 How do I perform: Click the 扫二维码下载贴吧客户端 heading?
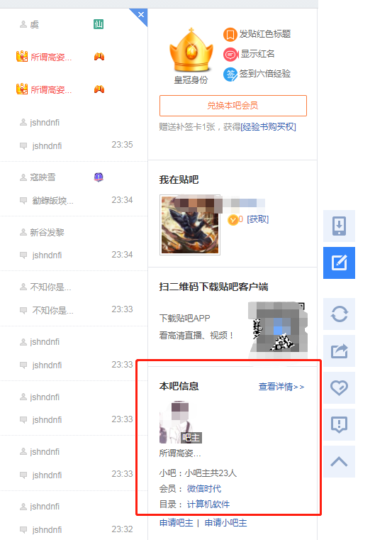coord(214,287)
